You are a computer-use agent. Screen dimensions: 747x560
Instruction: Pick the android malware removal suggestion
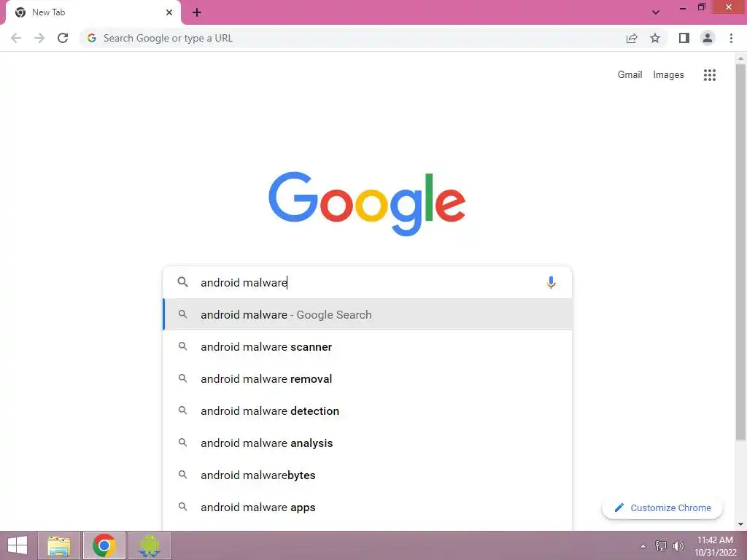[367, 378]
